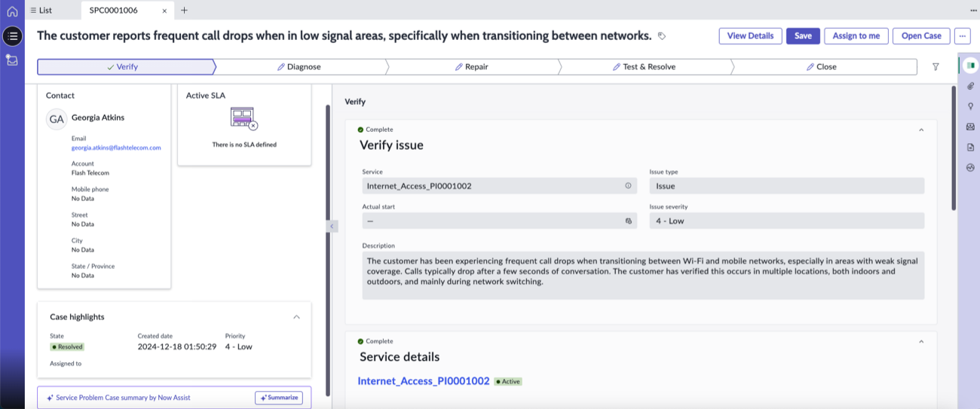The width and height of the screenshot is (980, 409).
Task: Click the Actual start field
Action: (x=499, y=221)
